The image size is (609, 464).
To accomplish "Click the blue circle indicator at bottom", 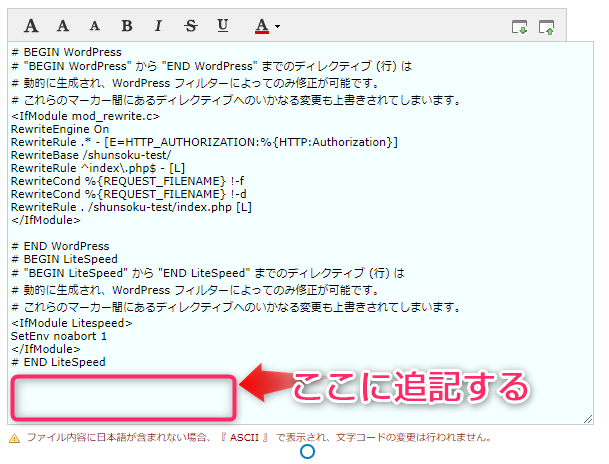I will click(x=308, y=453).
